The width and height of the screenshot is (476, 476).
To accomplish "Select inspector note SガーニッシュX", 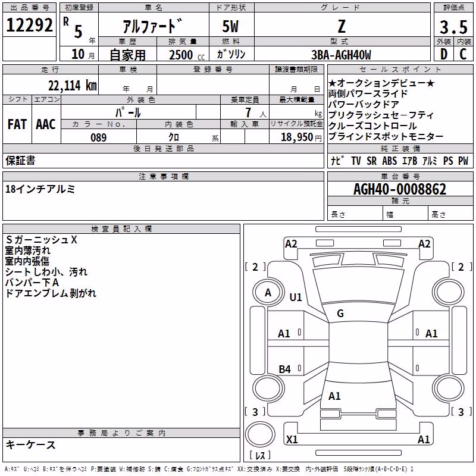I will pyautogui.click(x=41, y=240).
